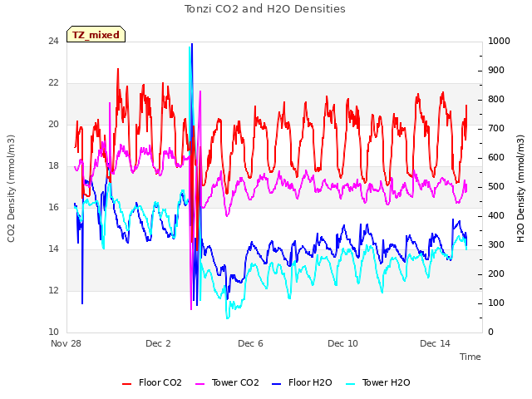Click the 14 value on CO2 axis
532x399 pixels.
coord(53,249)
